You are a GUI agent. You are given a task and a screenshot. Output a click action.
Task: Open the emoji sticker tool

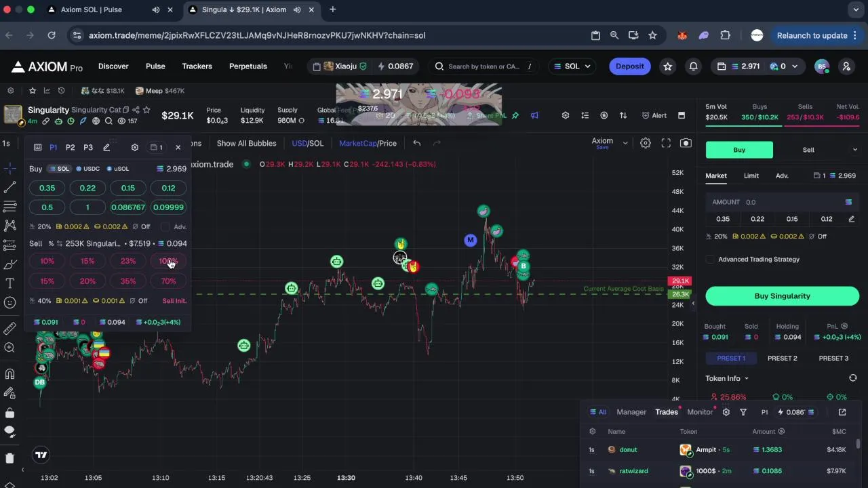pyautogui.click(x=9, y=303)
